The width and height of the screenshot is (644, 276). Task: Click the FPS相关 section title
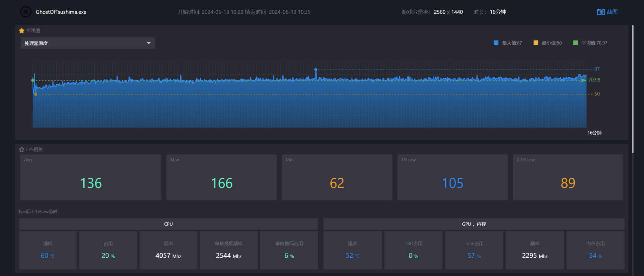(x=34, y=149)
